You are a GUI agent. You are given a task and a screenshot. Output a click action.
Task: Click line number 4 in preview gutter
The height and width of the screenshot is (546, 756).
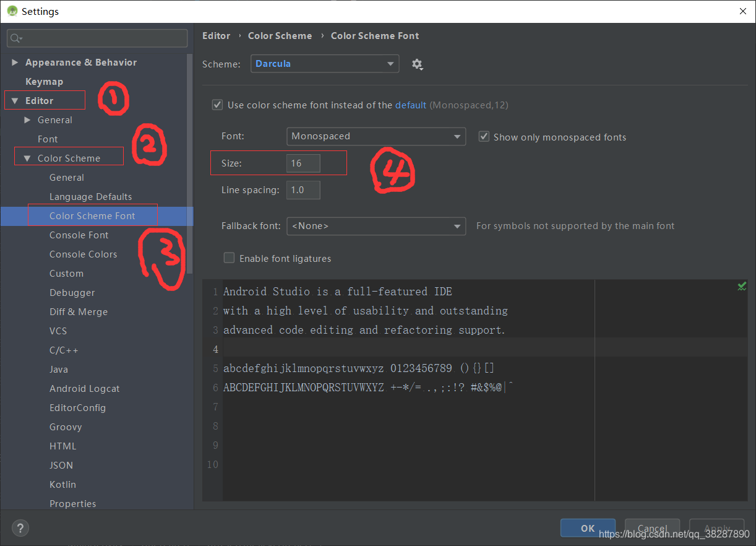(x=215, y=349)
